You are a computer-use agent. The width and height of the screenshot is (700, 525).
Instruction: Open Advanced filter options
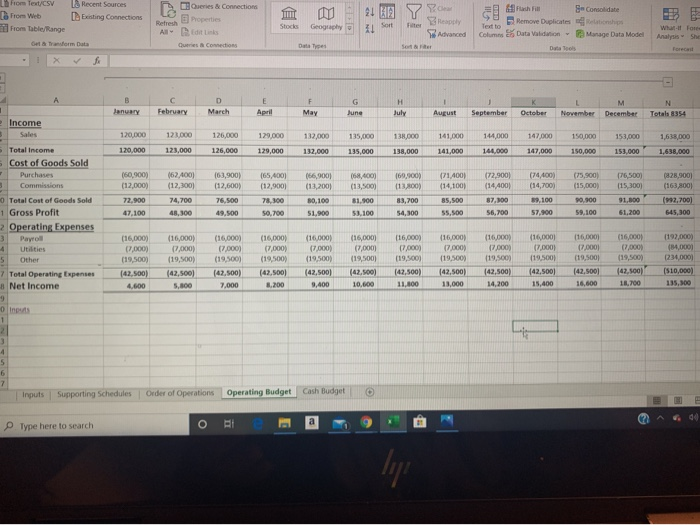pyautogui.click(x=446, y=34)
